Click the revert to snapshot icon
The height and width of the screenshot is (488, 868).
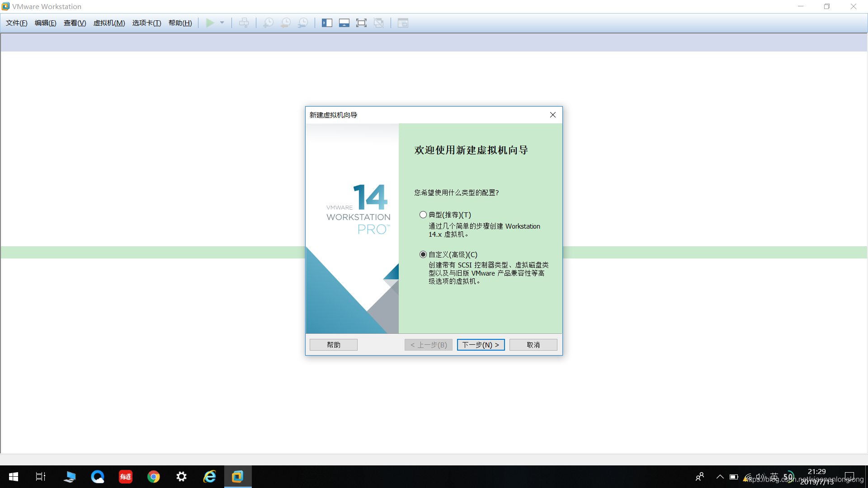[x=285, y=23]
